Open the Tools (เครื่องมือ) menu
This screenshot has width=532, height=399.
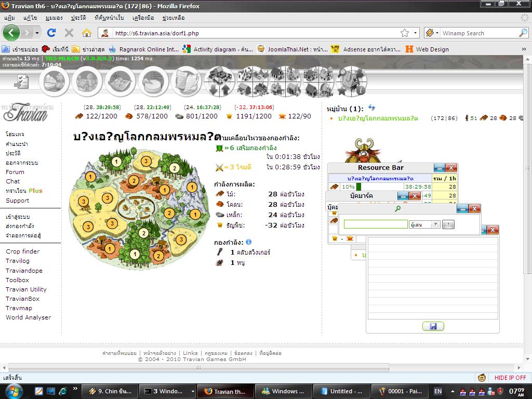[143, 18]
